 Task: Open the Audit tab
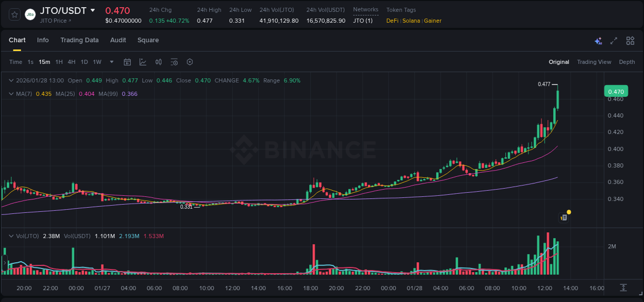(118, 40)
